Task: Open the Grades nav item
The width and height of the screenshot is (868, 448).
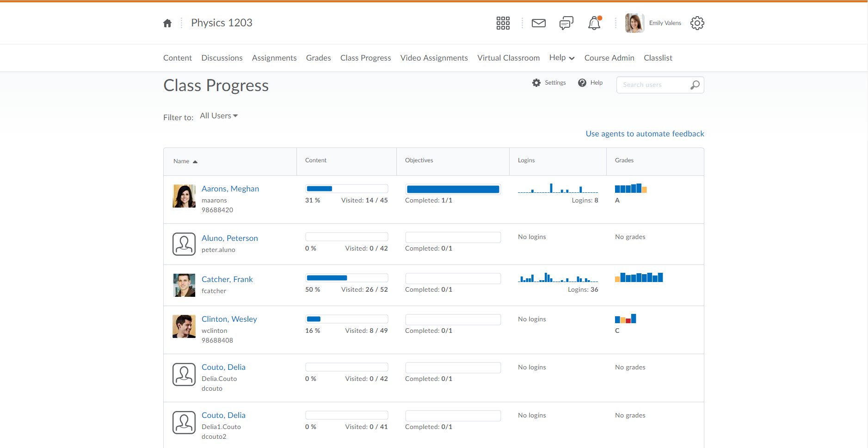Action: (x=319, y=58)
